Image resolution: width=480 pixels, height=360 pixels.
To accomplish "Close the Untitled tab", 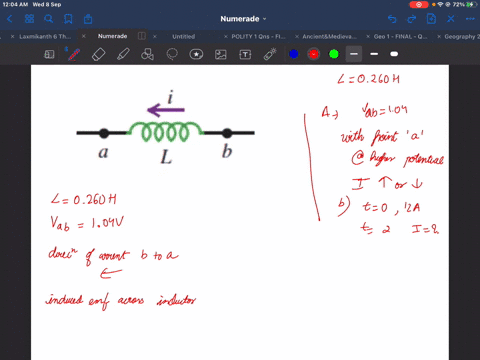I will click(x=155, y=36).
